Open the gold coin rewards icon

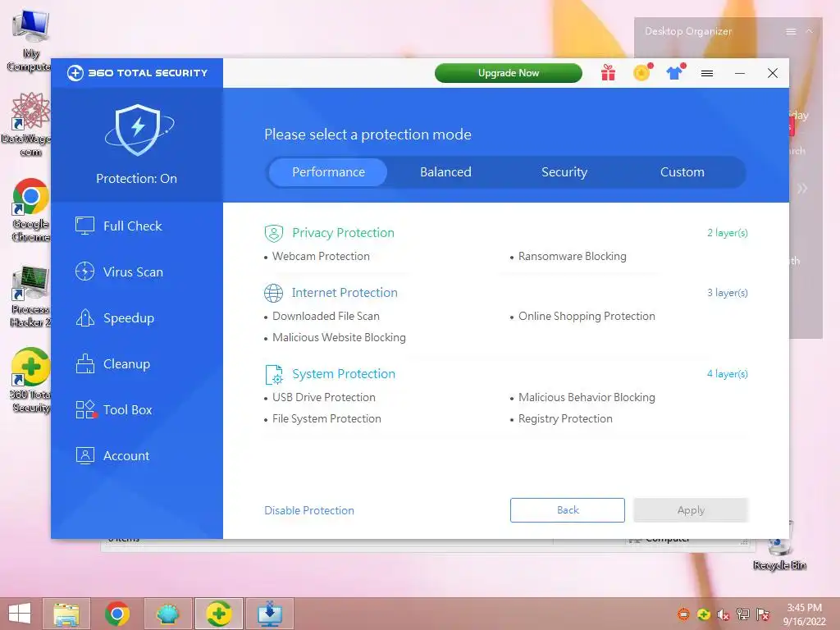point(641,72)
